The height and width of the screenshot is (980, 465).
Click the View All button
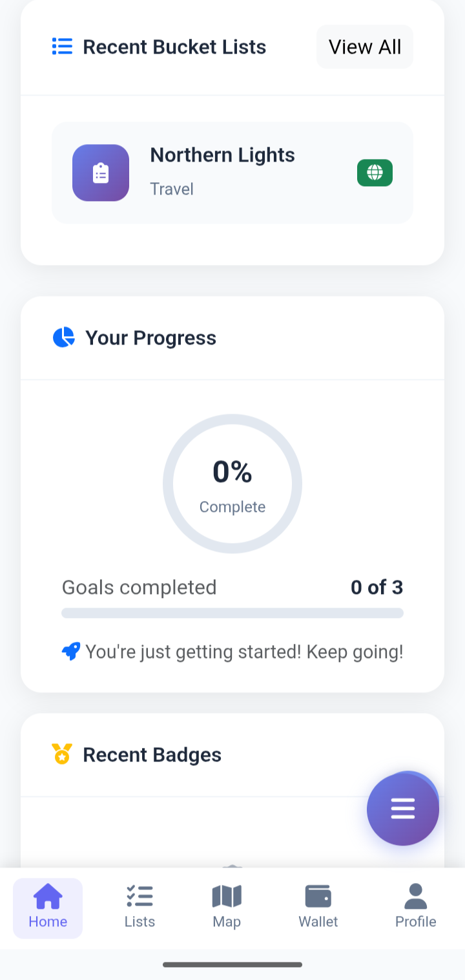coord(364,47)
